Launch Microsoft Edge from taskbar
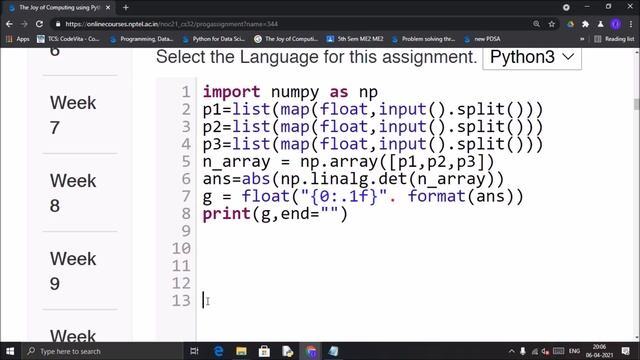Image resolution: width=640 pixels, height=360 pixels. 218,351
